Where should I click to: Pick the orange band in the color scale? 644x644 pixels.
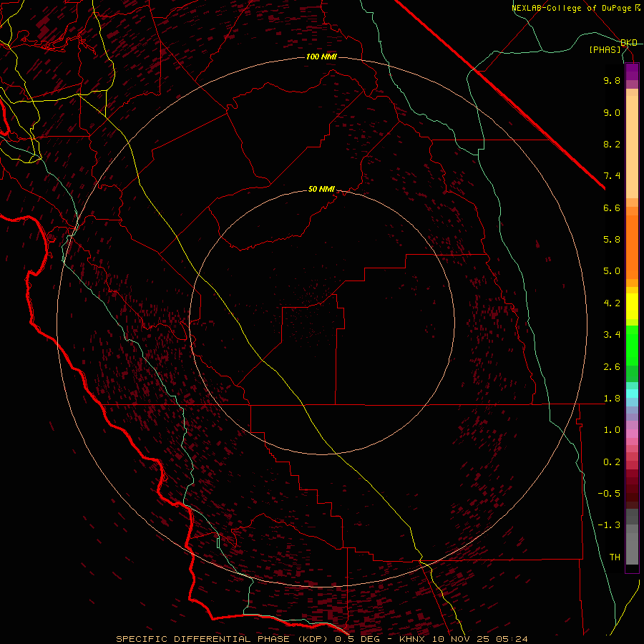point(632,248)
